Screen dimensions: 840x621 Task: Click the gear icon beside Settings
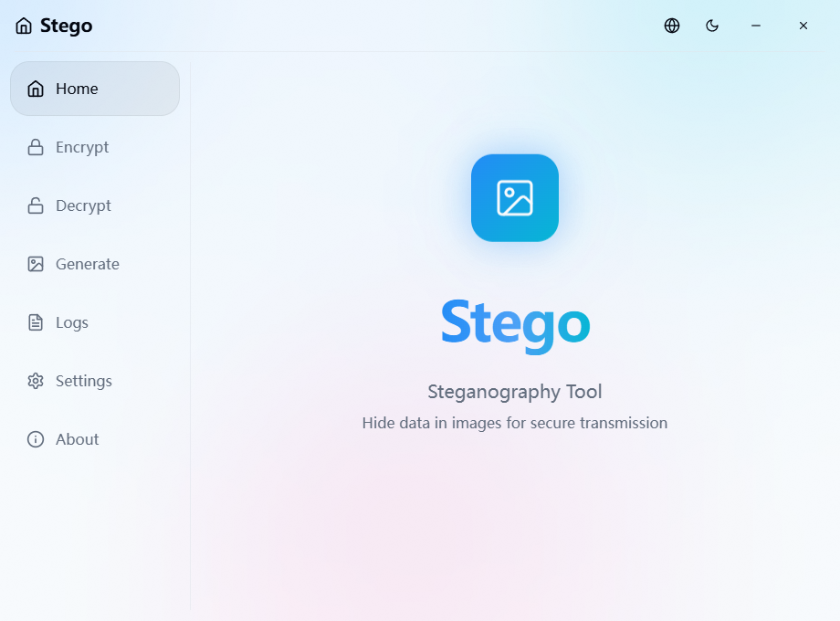[36, 381]
